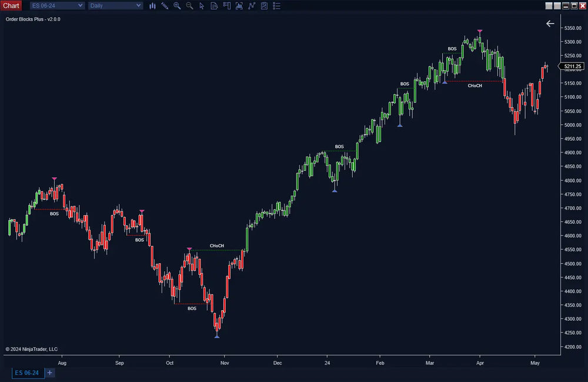This screenshot has height=382, width=588.
Task: Open the Indicators icon on toolbar
Action: [239, 6]
